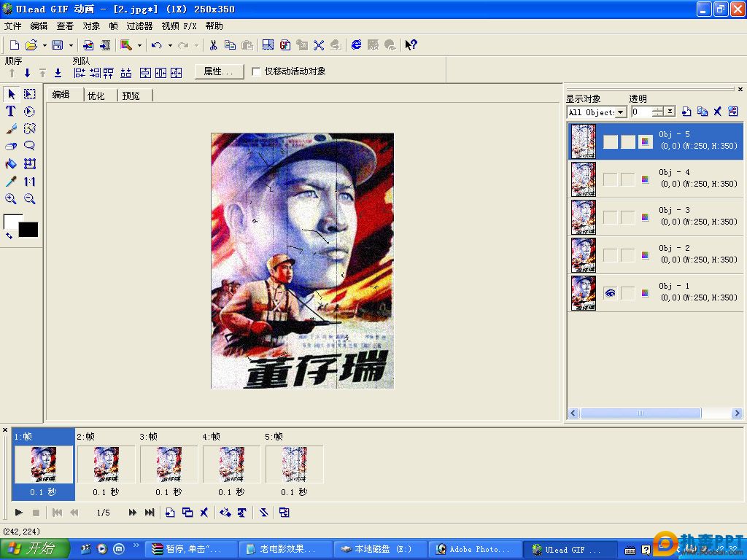747x560 pixels.
Task: Click the 属性... button
Action: pyautogui.click(x=219, y=71)
